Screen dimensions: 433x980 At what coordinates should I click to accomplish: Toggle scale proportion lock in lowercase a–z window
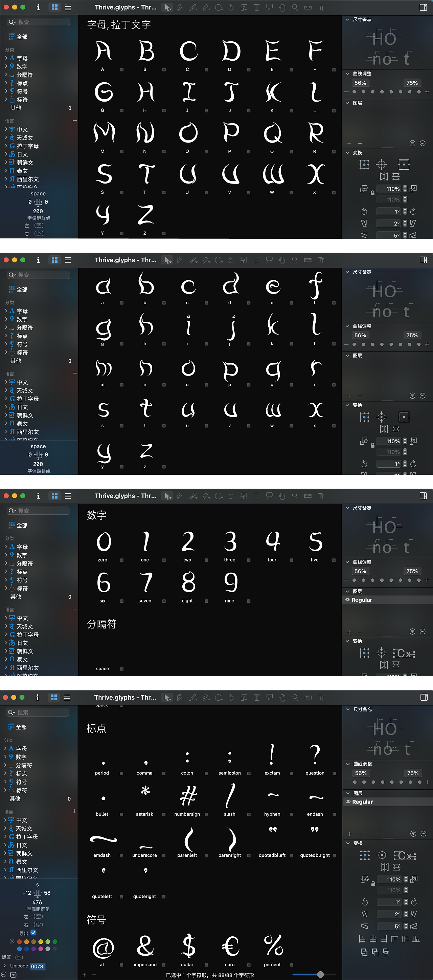pyautogui.click(x=372, y=446)
